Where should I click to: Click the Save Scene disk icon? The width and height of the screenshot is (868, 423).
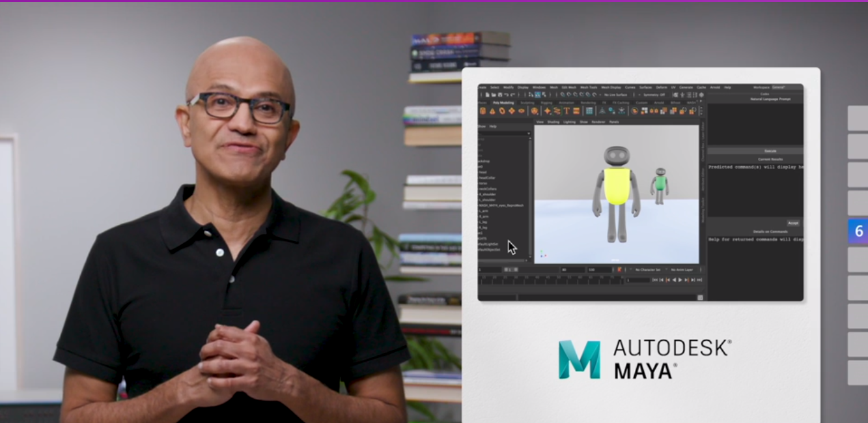500,95
